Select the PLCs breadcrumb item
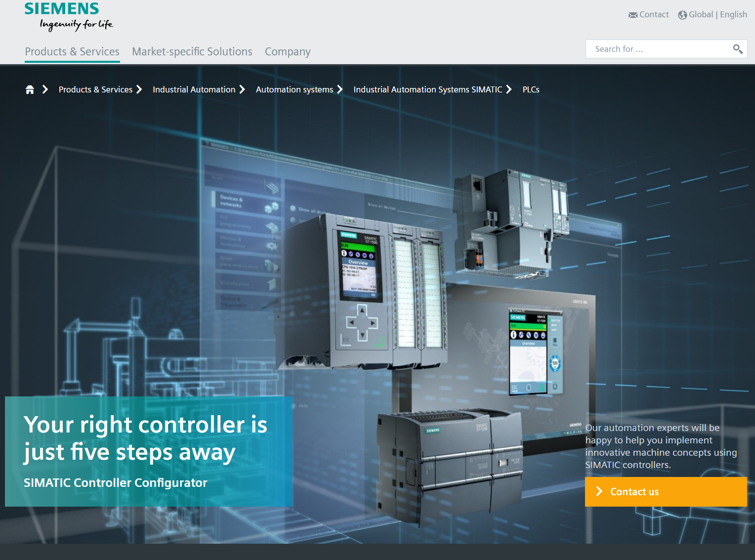This screenshot has height=560, width=755. [531, 89]
